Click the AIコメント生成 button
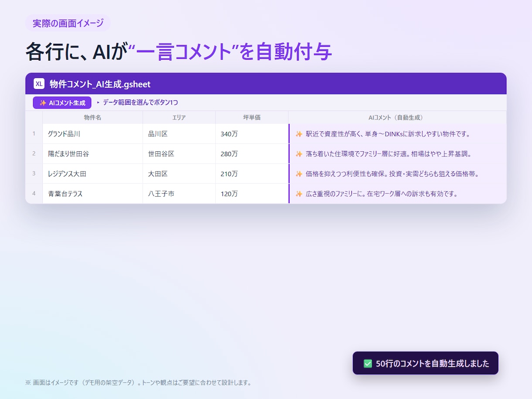Image resolution: width=532 pixels, height=399 pixels. tap(62, 103)
